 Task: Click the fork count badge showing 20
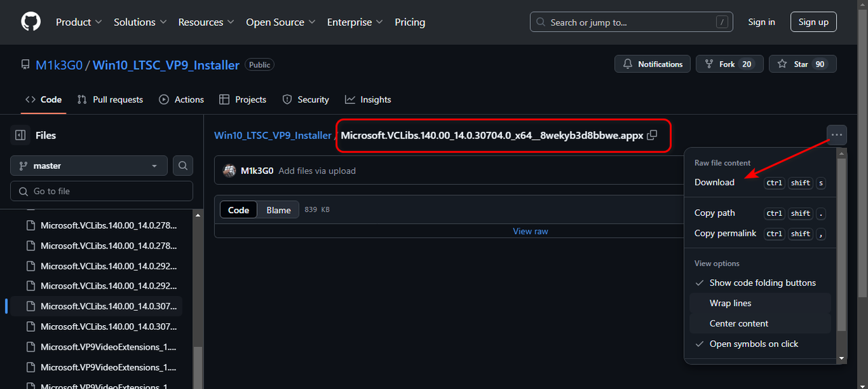pyautogui.click(x=747, y=64)
